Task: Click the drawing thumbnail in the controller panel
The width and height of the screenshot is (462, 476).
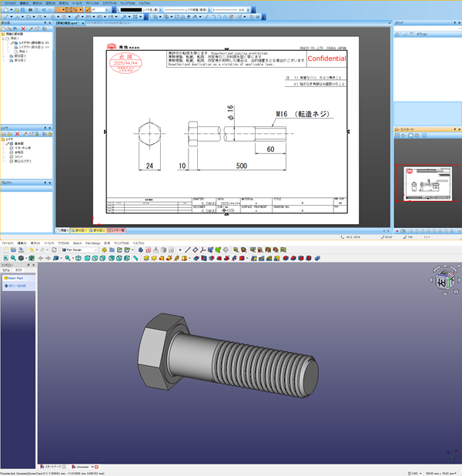Action: click(x=427, y=183)
